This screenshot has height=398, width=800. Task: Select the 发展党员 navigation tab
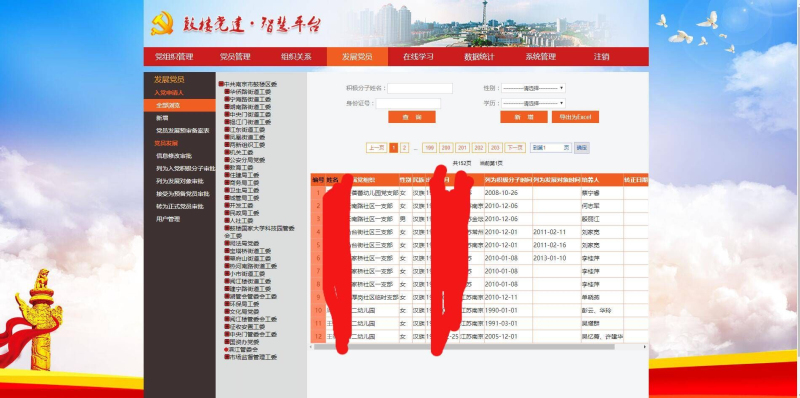tap(357, 57)
